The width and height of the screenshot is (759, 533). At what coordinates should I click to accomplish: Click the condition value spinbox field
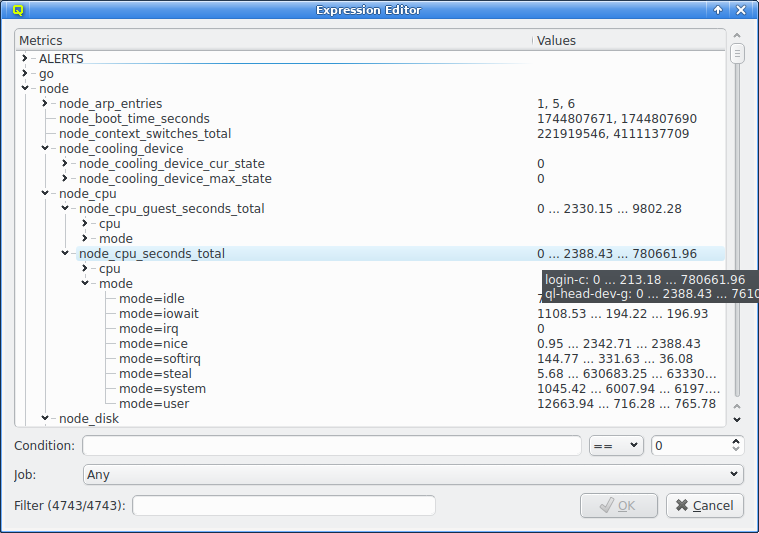coord(691,445)
